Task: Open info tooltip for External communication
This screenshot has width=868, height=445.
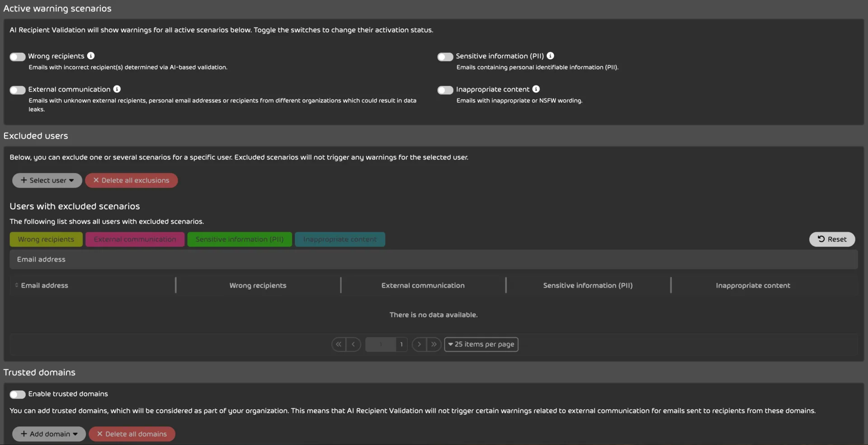Action: point(117,89)
